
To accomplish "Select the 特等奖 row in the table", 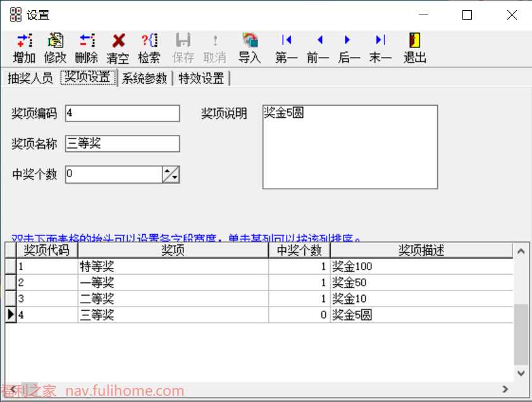I will coord(173,267).
